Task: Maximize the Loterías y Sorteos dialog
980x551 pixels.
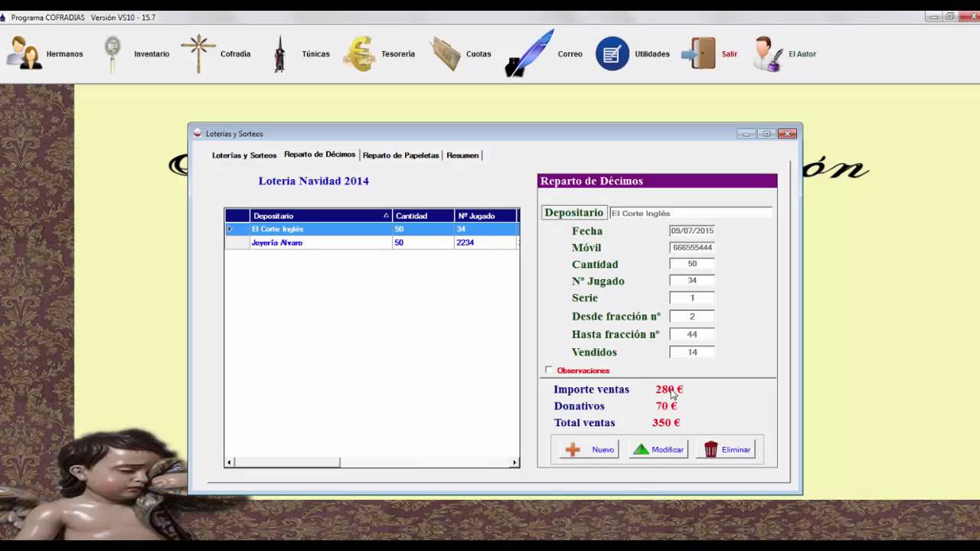Action: click(766, 134)
